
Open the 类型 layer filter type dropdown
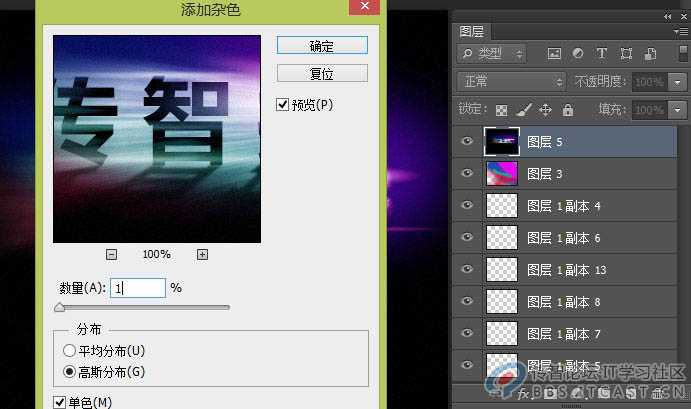[490, 53]
